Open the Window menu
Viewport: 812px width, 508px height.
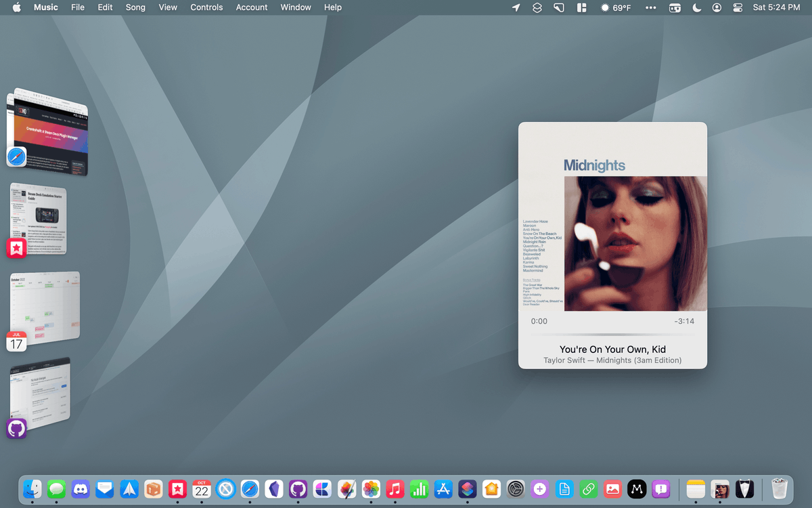[296, 7]
